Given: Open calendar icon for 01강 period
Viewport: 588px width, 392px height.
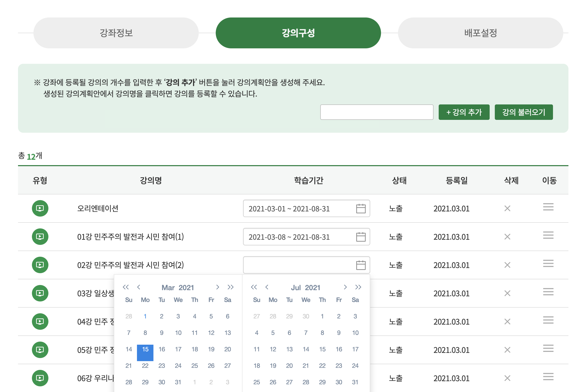Looking at the screenshot, I should [x=361, y=237].
